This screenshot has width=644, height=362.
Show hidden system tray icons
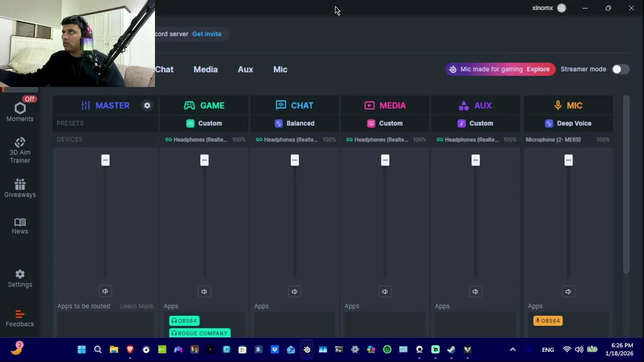(513, 349)
